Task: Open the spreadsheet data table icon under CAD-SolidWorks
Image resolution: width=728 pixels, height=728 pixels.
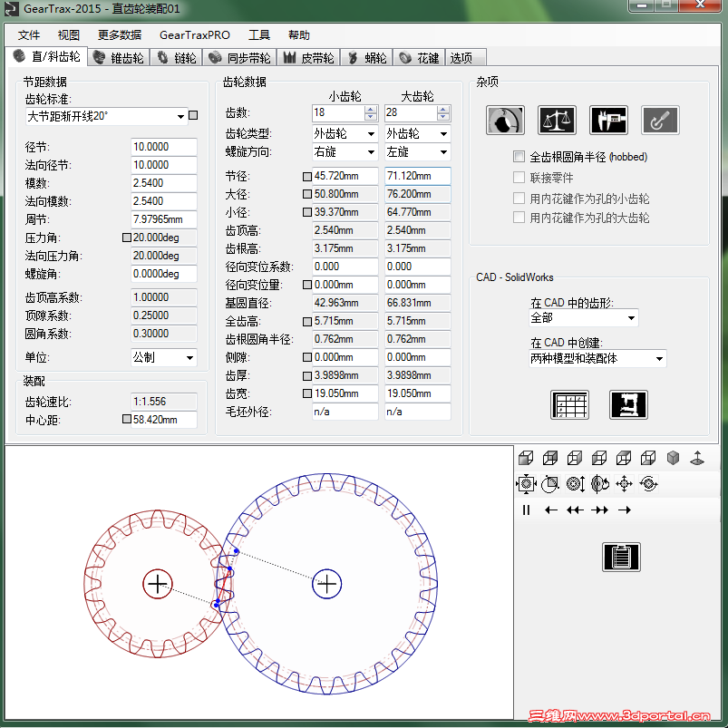Action: click(x=570, y=404)
